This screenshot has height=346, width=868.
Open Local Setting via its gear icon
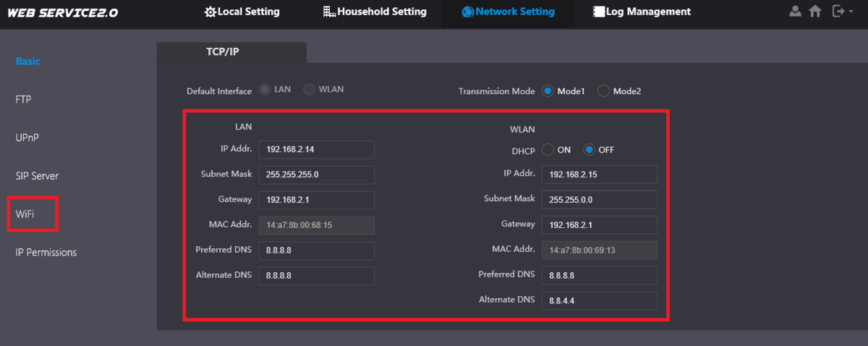(210, 12)
